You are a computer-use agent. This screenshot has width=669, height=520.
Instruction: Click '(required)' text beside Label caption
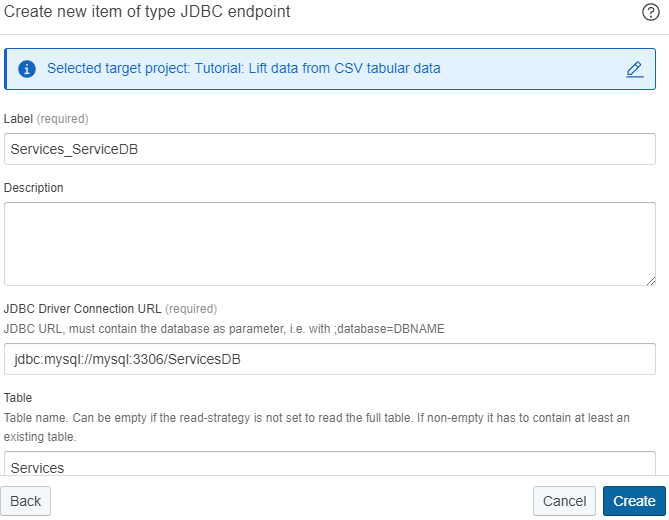(x=62, y=118)
